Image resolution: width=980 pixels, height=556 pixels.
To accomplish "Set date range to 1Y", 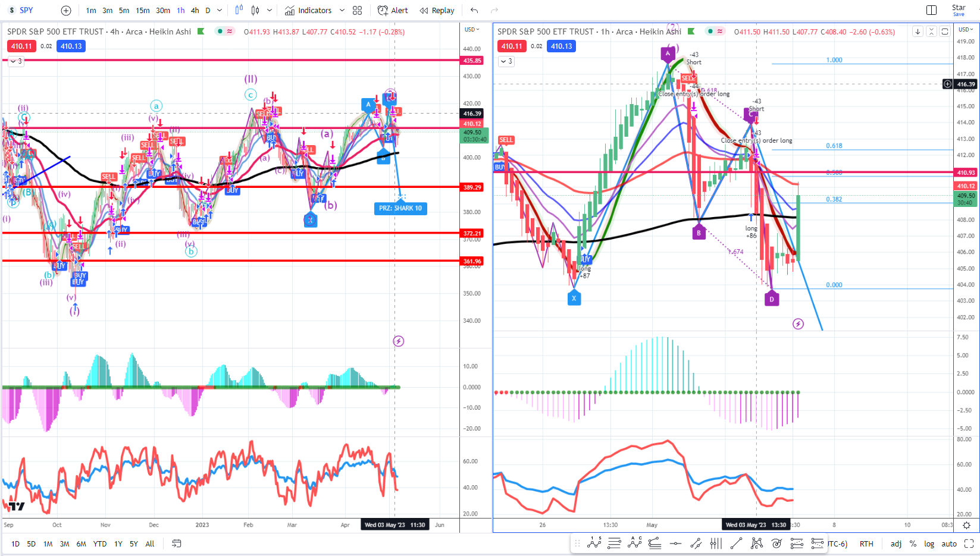I will pos(118,544).
